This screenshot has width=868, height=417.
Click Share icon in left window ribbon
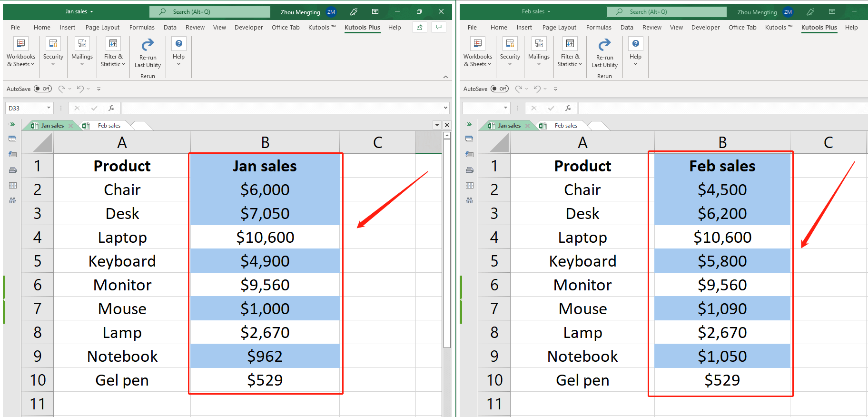coord(419,28)
